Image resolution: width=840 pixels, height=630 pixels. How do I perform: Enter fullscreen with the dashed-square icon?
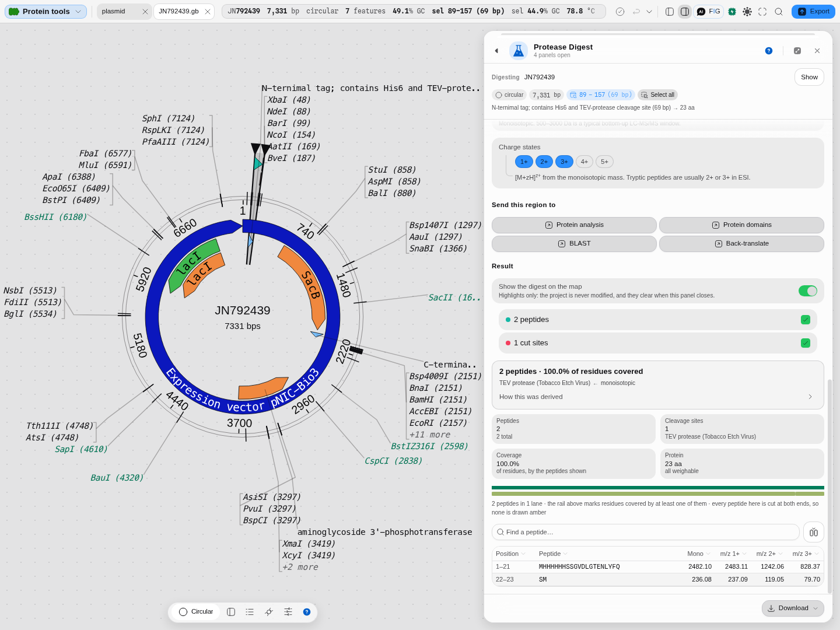(762, 12)
